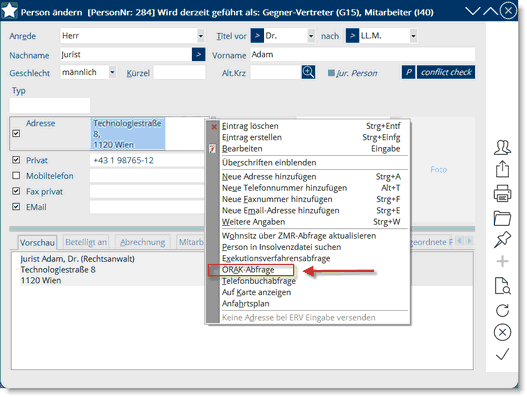Switch to the Vorschau tab
The width and height of the screenshot is (527, 397).
tap(37, 242)
